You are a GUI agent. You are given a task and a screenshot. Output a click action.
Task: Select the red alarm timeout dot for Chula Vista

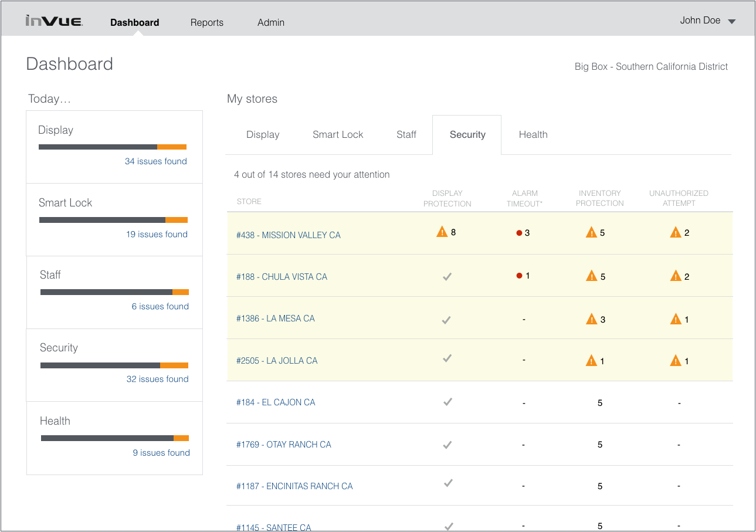(518, 275)
